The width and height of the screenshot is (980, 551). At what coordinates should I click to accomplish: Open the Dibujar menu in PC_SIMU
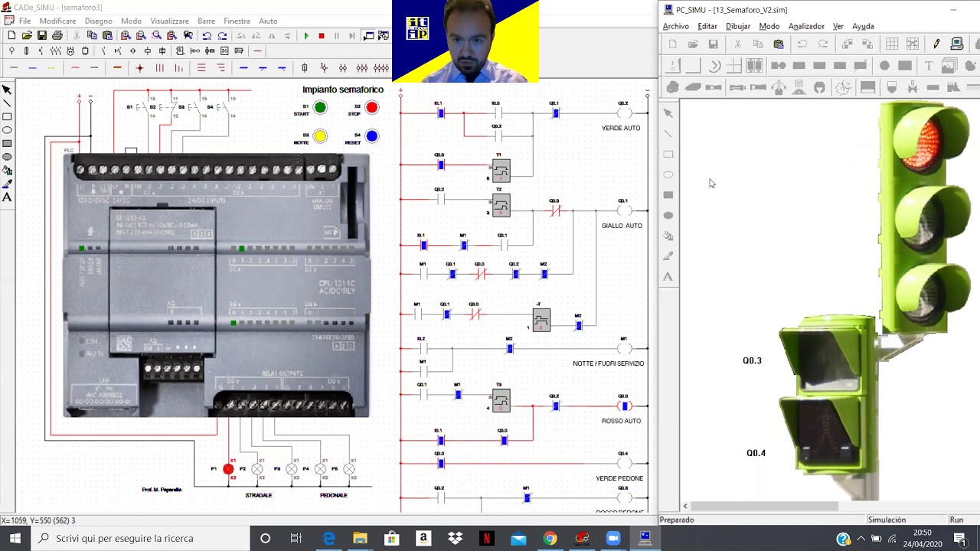coord(738,26)
